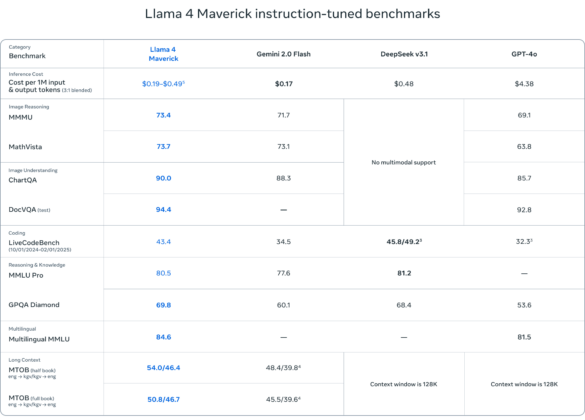Click the MathVista benchmark label
585x420 pixels.
25,147
